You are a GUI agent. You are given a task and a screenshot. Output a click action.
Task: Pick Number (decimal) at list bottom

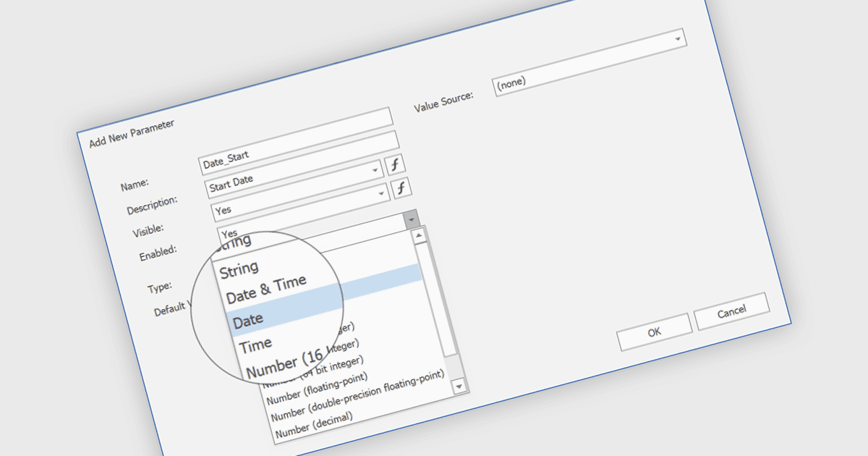pyautogui.click(x=313, y=427)
